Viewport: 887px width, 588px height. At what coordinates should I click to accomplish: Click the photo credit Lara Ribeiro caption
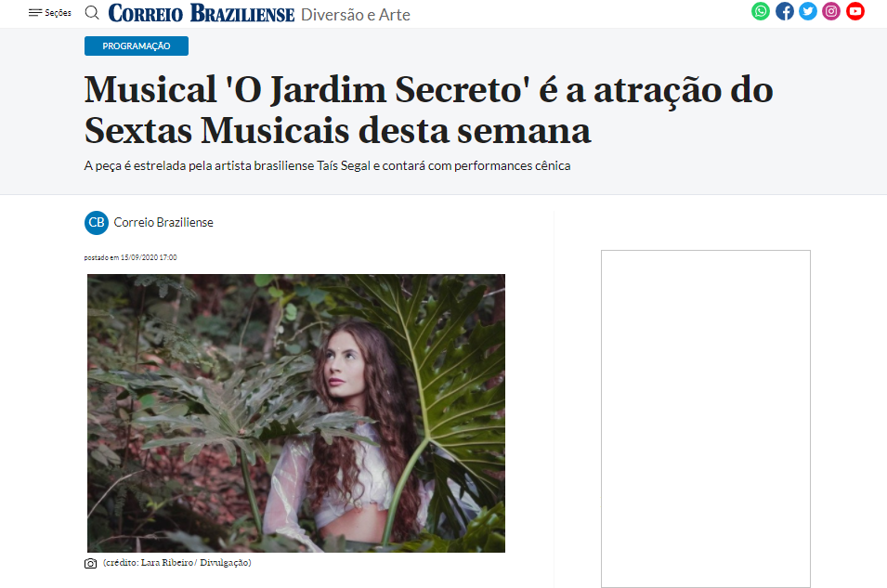pos(177,563)
